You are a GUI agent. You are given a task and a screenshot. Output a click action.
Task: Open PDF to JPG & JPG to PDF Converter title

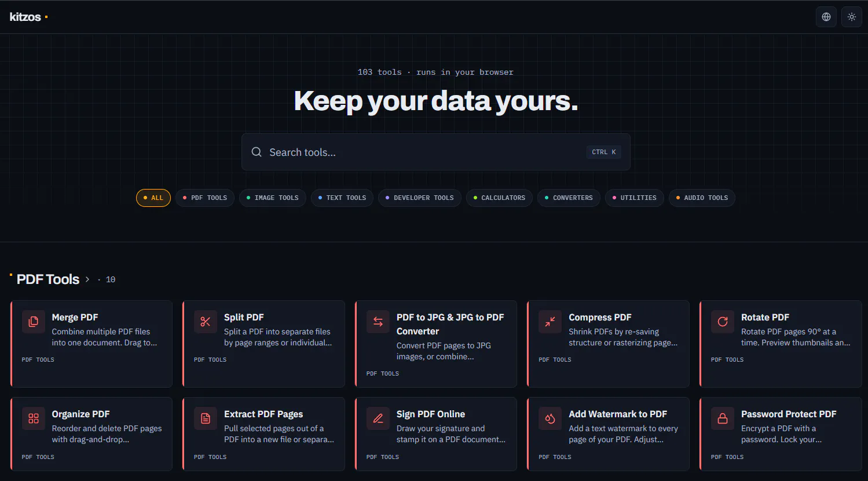pos(450,325)
